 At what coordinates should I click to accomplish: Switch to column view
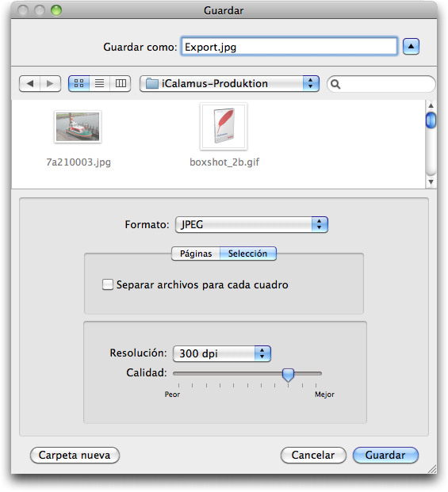pyautogui.click(x=121, y=83)
